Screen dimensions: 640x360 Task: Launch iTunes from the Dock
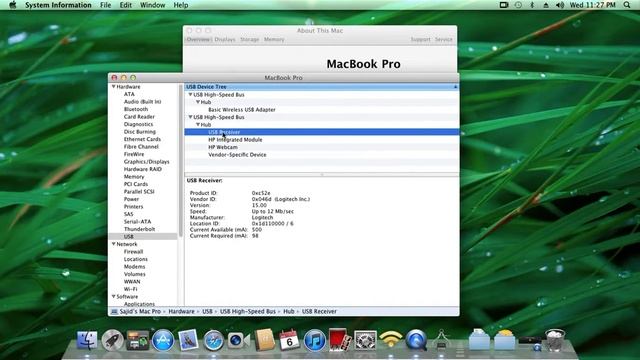[314, 340]
